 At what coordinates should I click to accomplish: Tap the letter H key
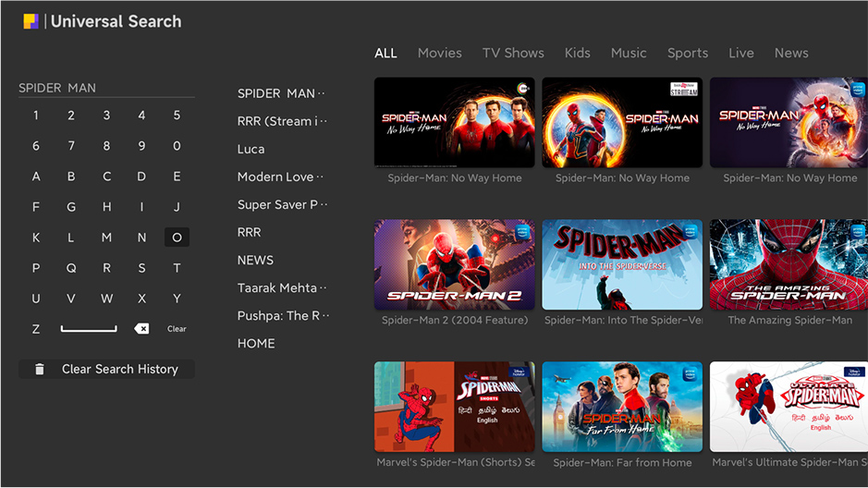point(106,207)
